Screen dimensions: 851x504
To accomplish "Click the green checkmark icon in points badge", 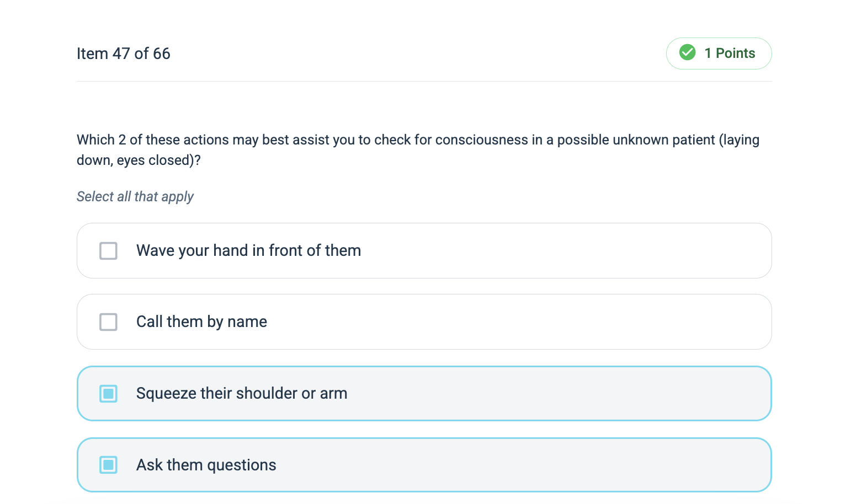I will tap(687, 53).
